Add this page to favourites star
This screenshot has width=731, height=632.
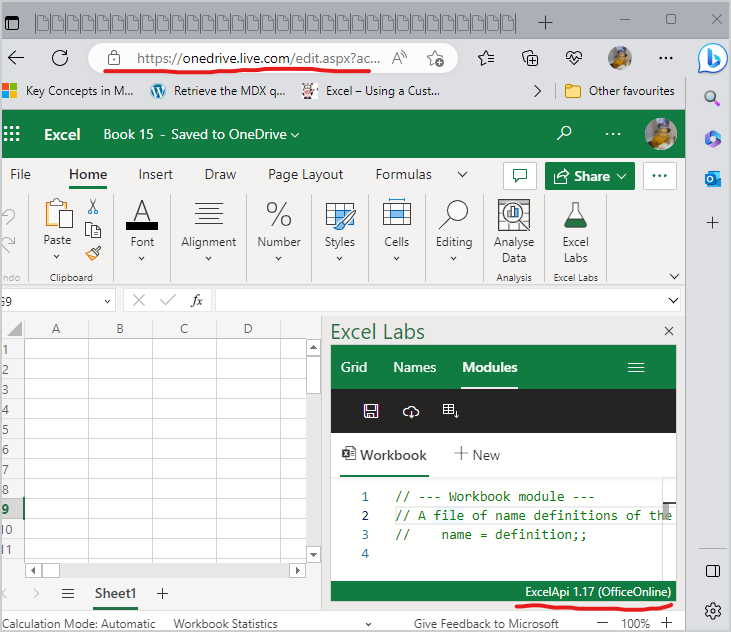(435, 58)
